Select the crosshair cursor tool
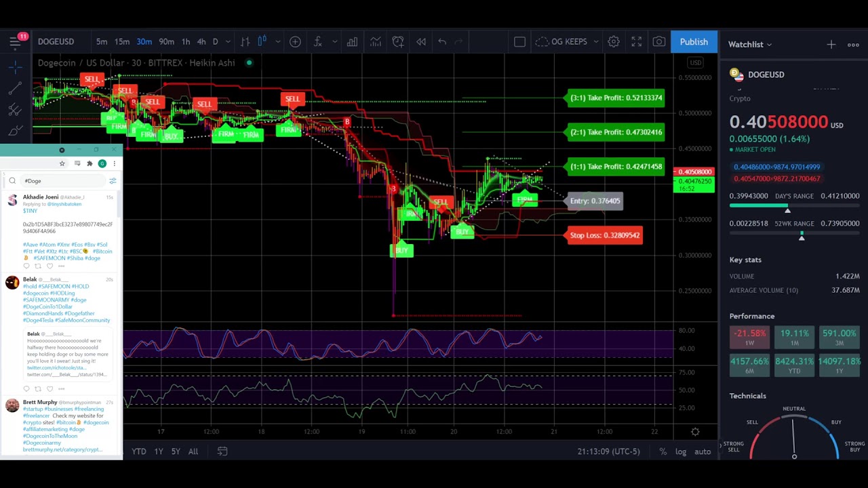868x488 pixels. [x=15, y=67]
